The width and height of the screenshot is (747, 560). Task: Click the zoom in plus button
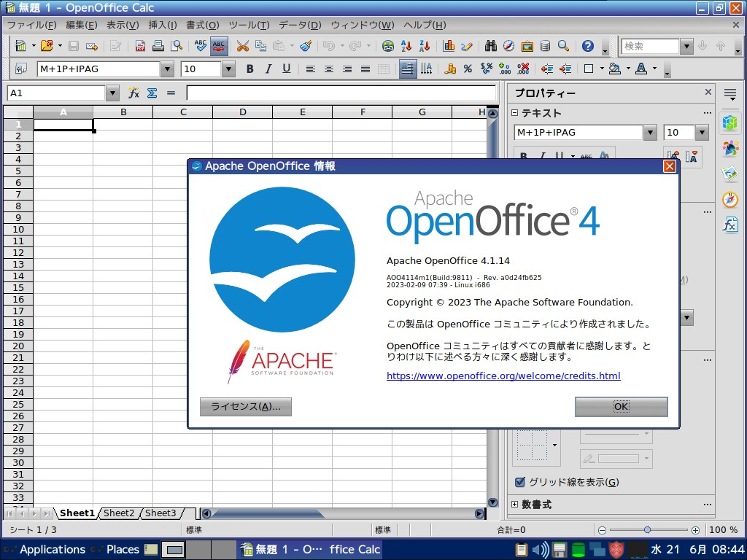[x=695, y=530]
